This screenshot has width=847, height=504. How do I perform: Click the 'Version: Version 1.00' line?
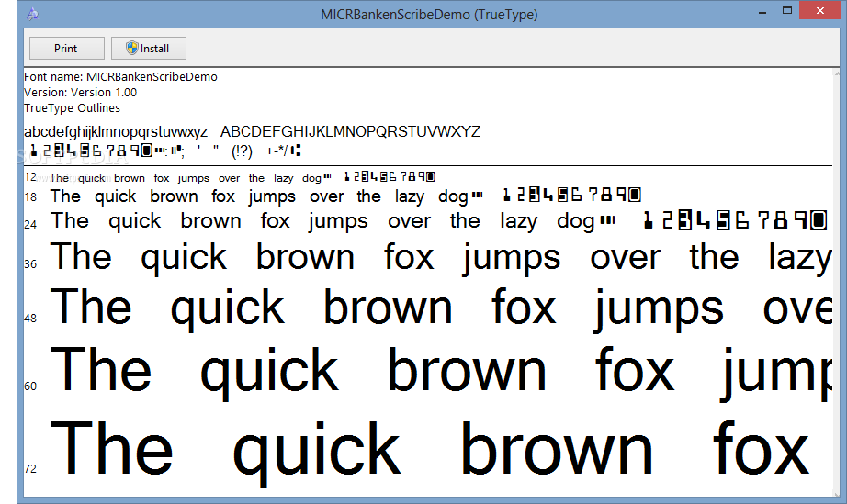click(81, 93)
